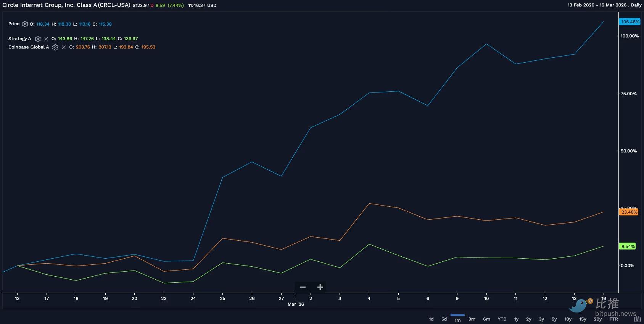Change range to 3m

point(472,319)
